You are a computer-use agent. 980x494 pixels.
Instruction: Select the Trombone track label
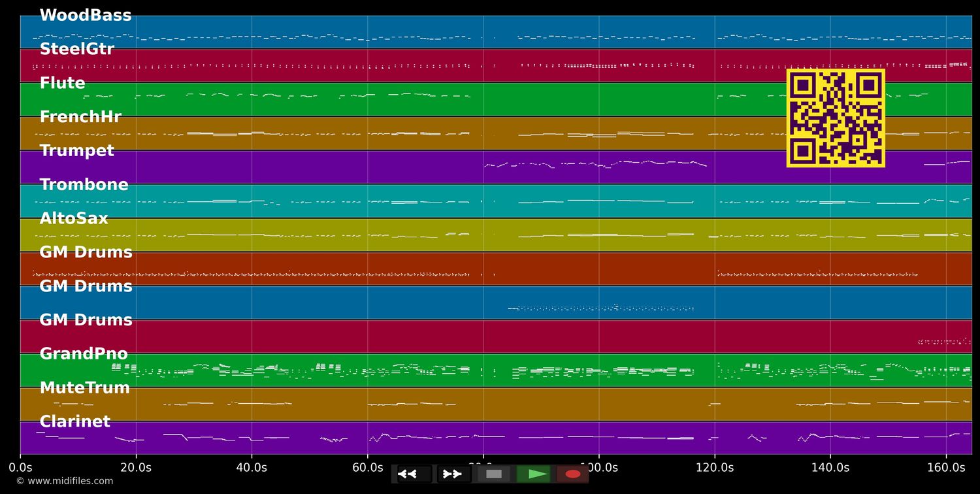coord(84,185)
